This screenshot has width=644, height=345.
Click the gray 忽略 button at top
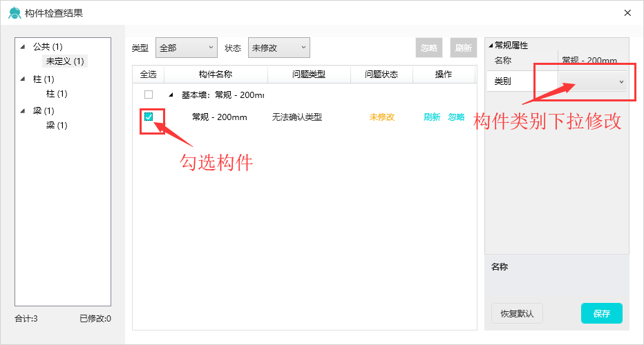point(429,48)
